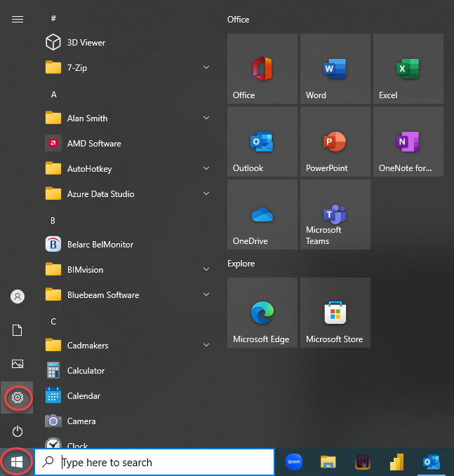Launch AMD Software from the app list
The height and width of the screenshot is (476, 454).
click(128, 143)
